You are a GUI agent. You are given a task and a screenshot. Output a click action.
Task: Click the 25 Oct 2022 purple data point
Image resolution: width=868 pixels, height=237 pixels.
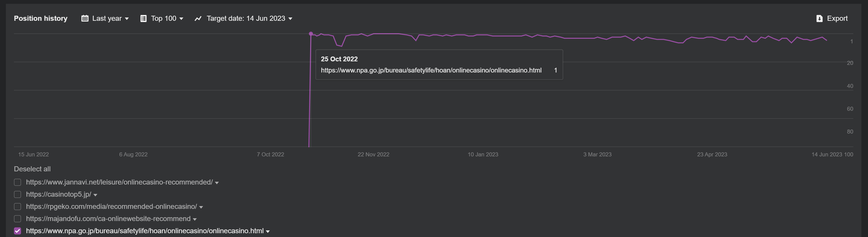click(311, 34)
